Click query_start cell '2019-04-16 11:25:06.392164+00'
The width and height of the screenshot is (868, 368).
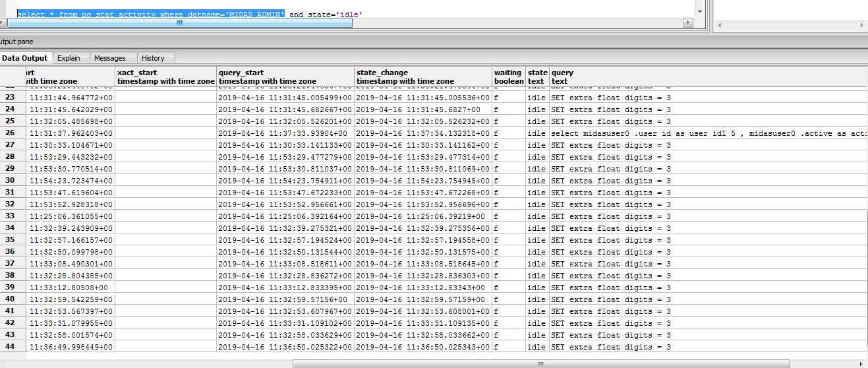tap(285, 216)
